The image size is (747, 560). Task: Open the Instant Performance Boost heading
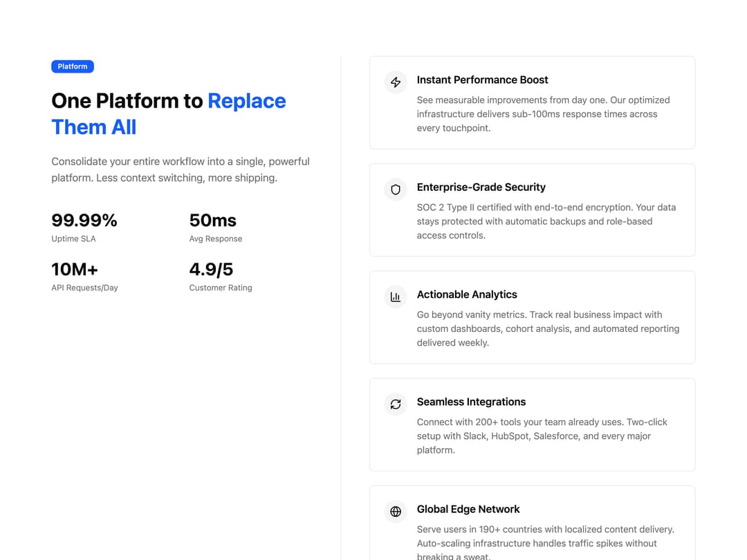click(482, 80)
